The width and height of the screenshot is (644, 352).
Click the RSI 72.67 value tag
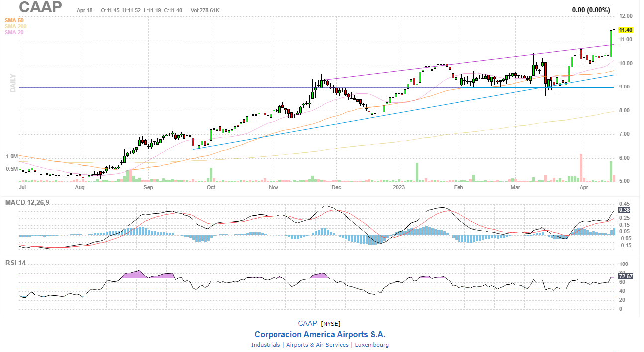pos(625,276)
